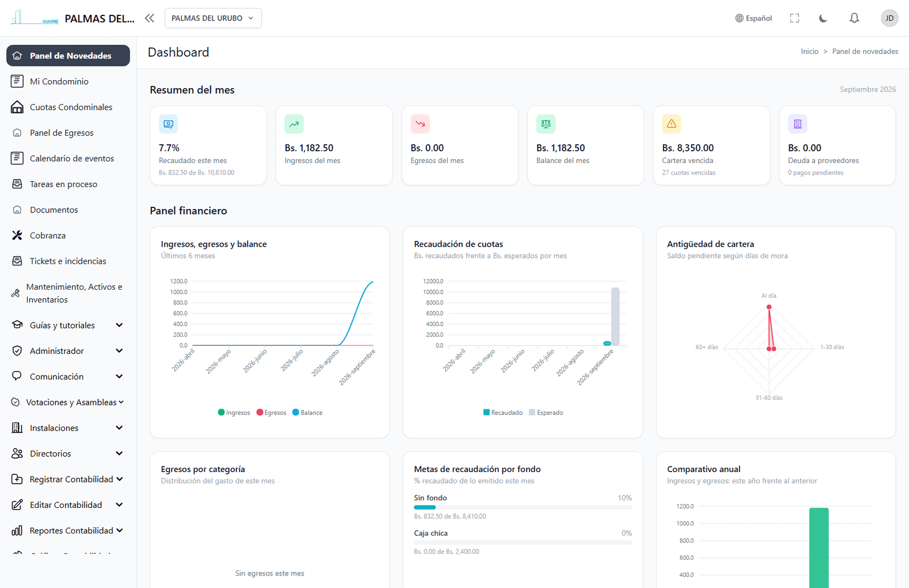Click the Cobranza tools icon
Image resolution: width=909 pixels, height=588 pixels.
17,235
